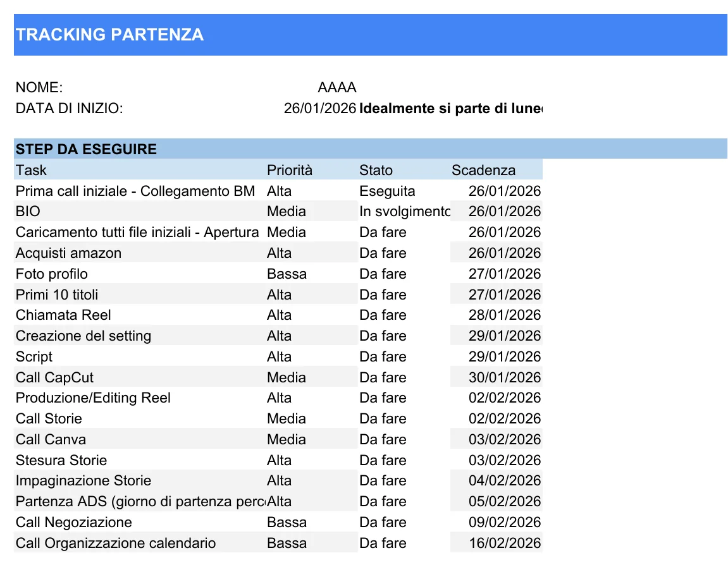The height and width of the screenshot is (565, 728).
Task: Click the Scadenza column header
Action: pyautogui.click(x=496, y=170)
